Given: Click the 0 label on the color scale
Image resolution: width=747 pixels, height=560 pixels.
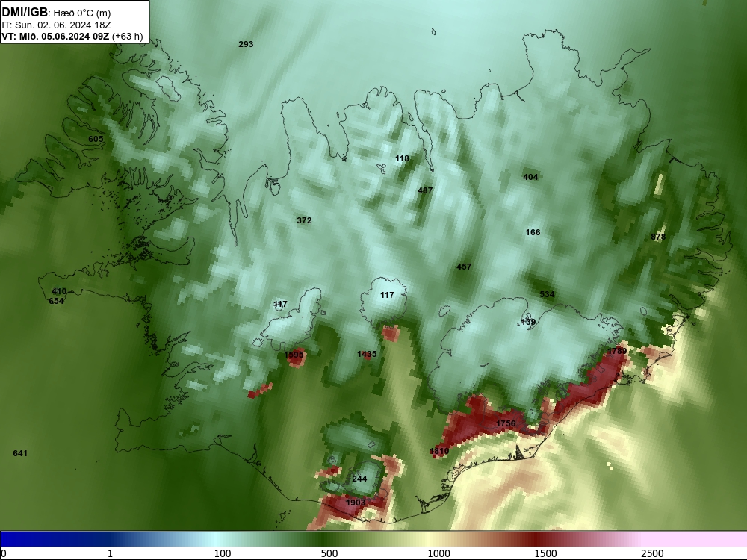Looking at the screenshot, I should (4, 553).
